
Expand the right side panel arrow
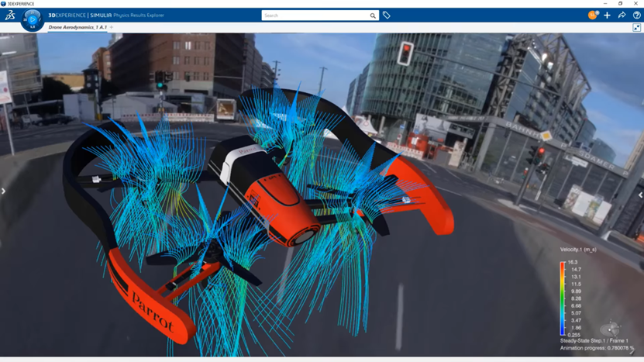[640, 195]
